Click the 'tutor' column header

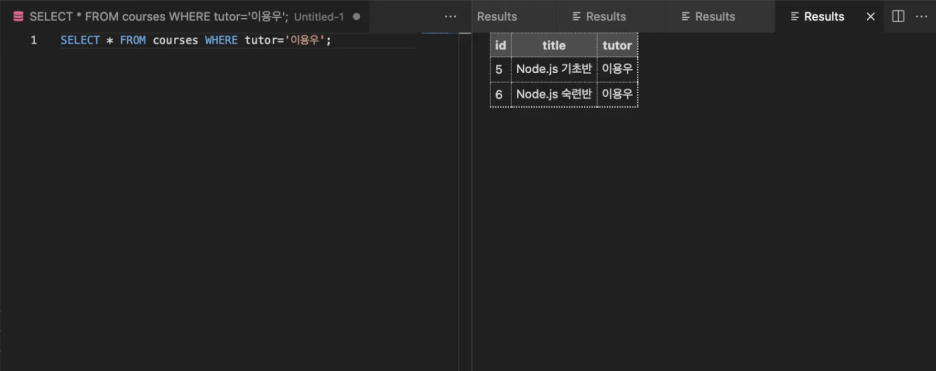pos(617,45)
